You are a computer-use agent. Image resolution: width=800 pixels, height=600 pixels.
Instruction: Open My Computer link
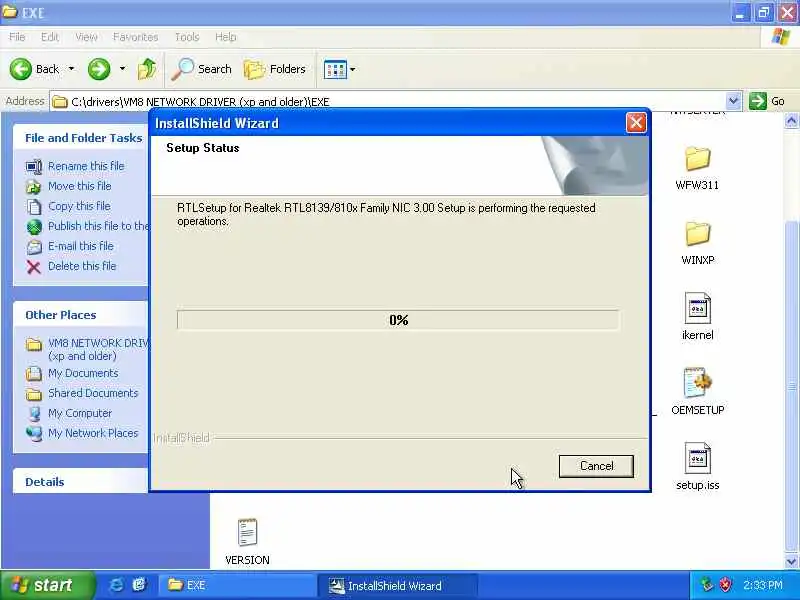tap(80, 413)
